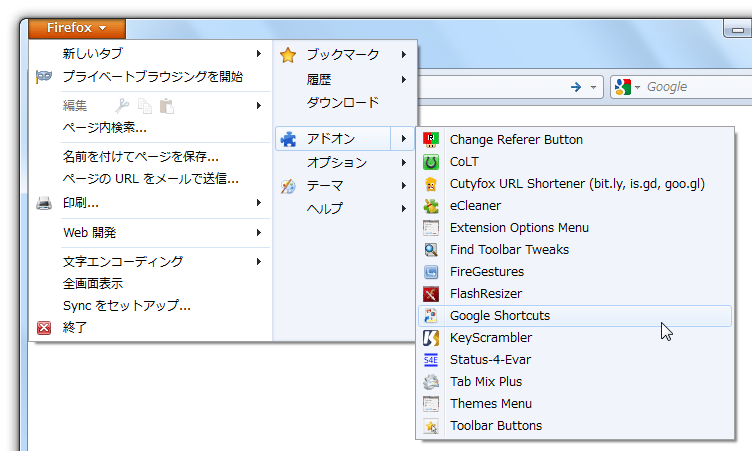Click the Tab Mix Plus icon
Viewport: 752px width, 451px height.
(x=431, y=382)
